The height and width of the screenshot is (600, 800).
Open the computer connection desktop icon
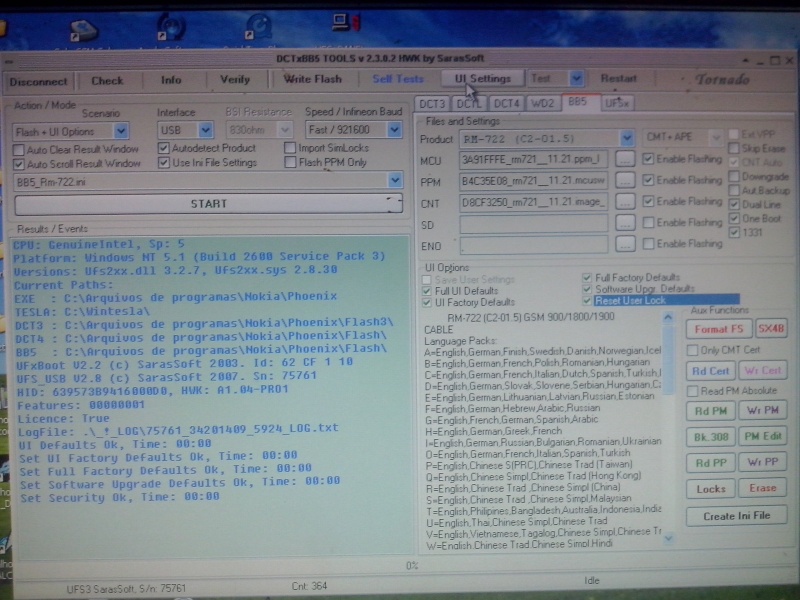346,22
